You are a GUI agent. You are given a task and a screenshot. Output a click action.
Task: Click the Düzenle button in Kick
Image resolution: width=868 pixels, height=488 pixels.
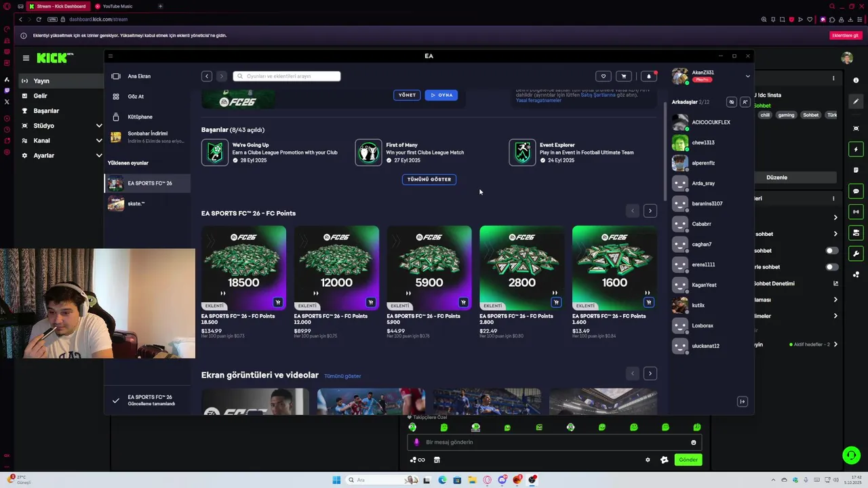point(776,178)
